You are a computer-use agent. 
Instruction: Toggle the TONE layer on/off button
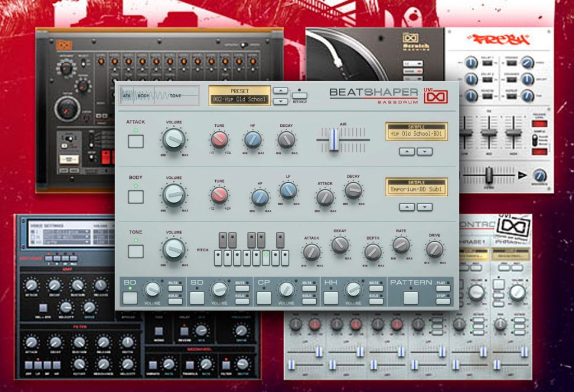point(136,251)
